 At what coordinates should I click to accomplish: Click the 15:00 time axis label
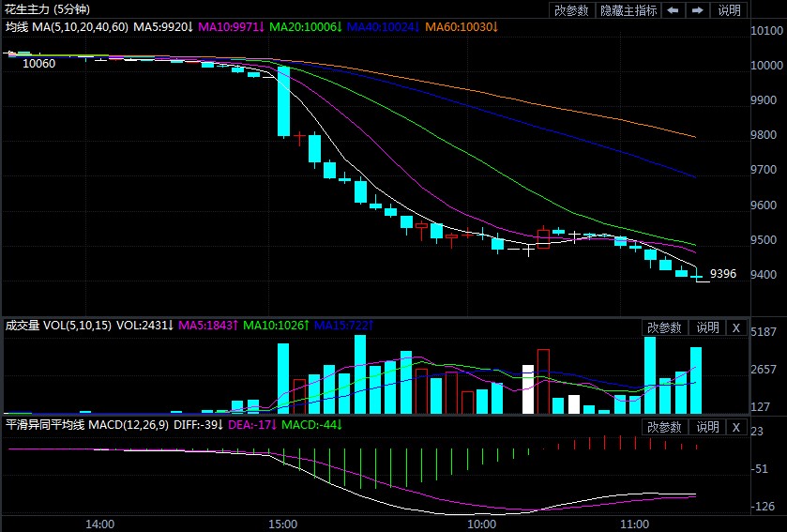(282, 524)
